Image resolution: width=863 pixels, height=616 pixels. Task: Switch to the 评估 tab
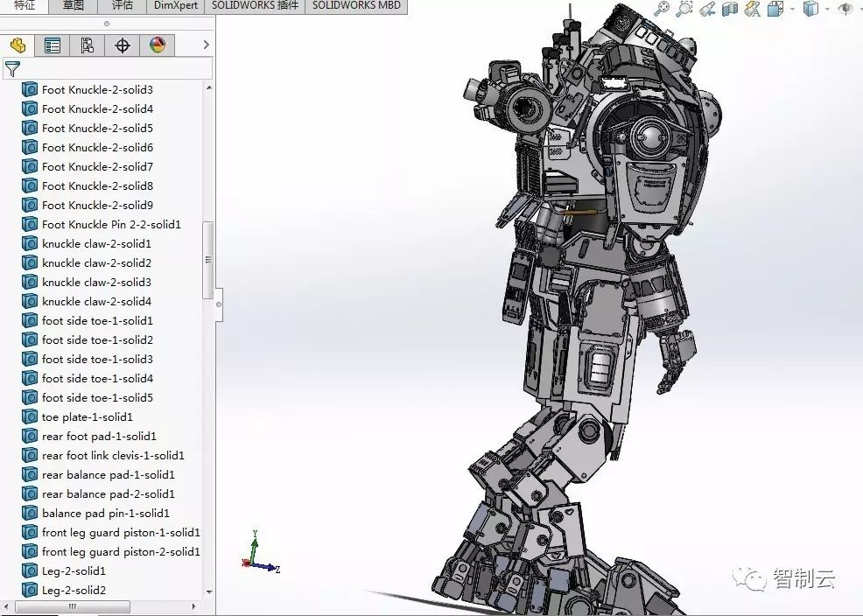pyautogui.click(x=123, y=5)
